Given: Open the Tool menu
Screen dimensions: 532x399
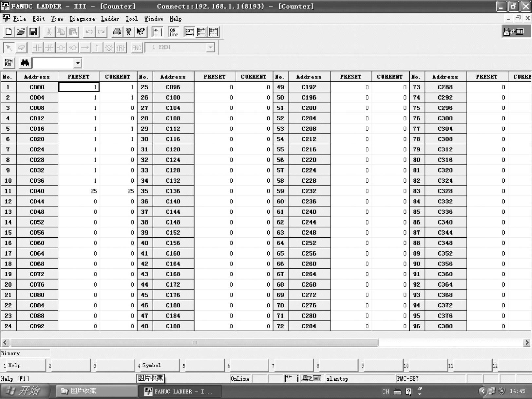Looking at the screenshot, I should (x=132, y=19).
